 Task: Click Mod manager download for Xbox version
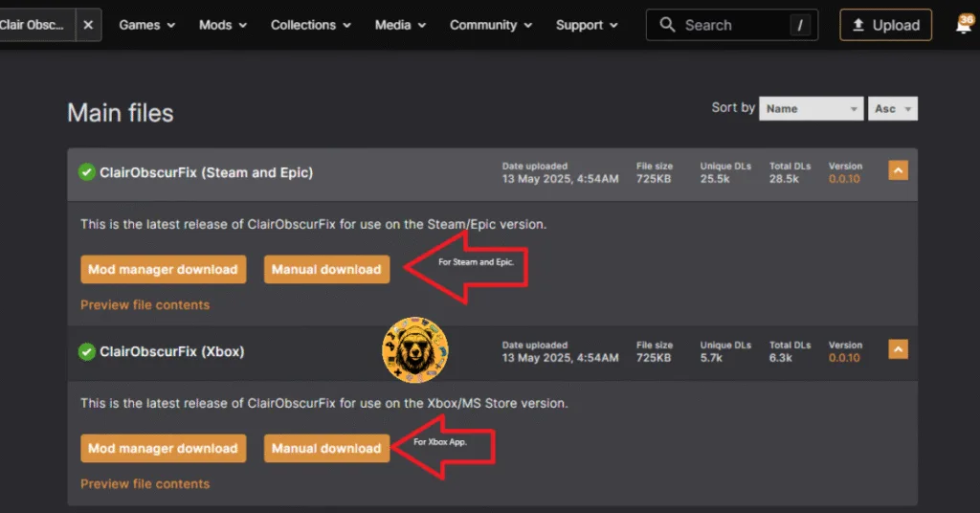pos(163,448)
